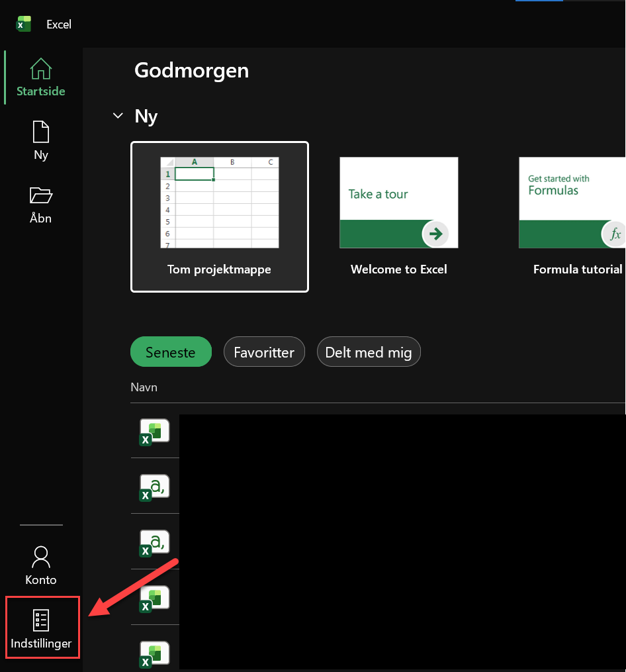Open the first Excel workbook file icon
This screenshot has height=672, width=626.
[154, 432]
